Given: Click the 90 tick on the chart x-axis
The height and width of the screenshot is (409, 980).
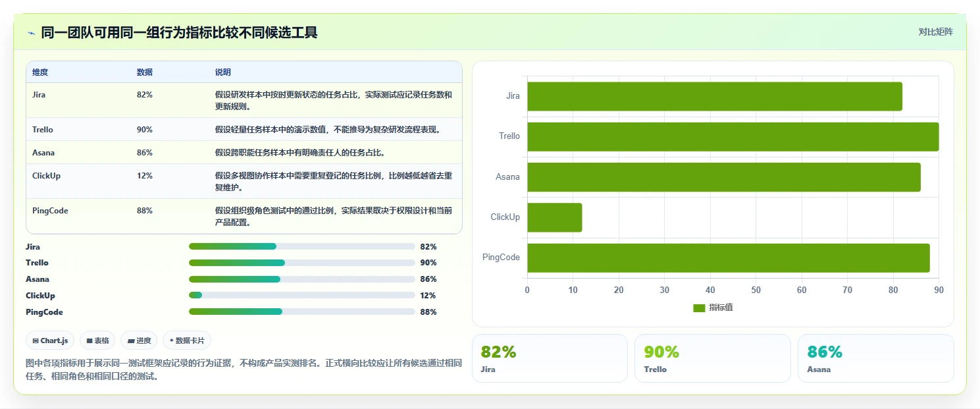Looking at the screenshot, I should 939,290.
